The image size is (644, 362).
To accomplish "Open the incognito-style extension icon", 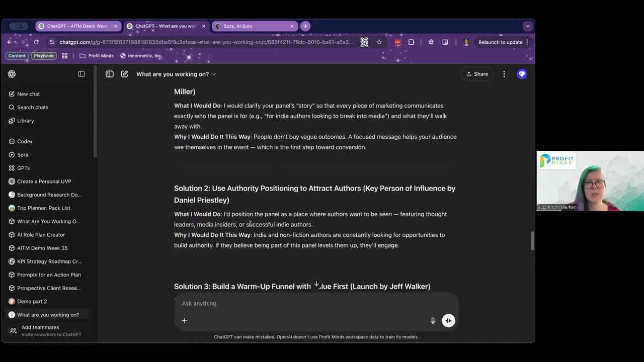I will 431,42.
